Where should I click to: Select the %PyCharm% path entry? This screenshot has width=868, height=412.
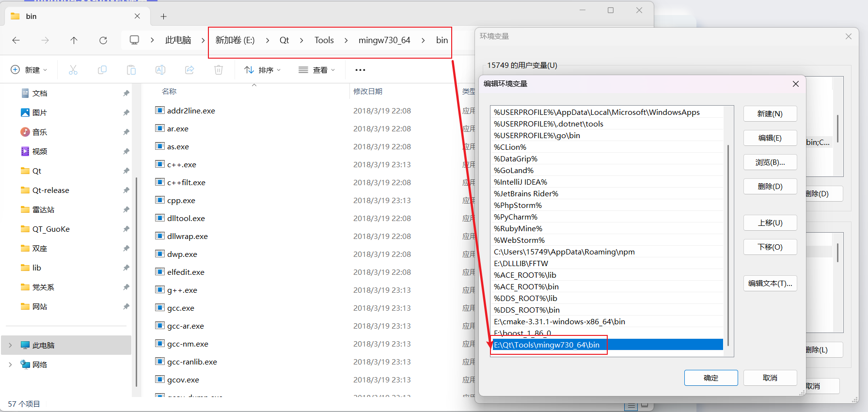516,217
